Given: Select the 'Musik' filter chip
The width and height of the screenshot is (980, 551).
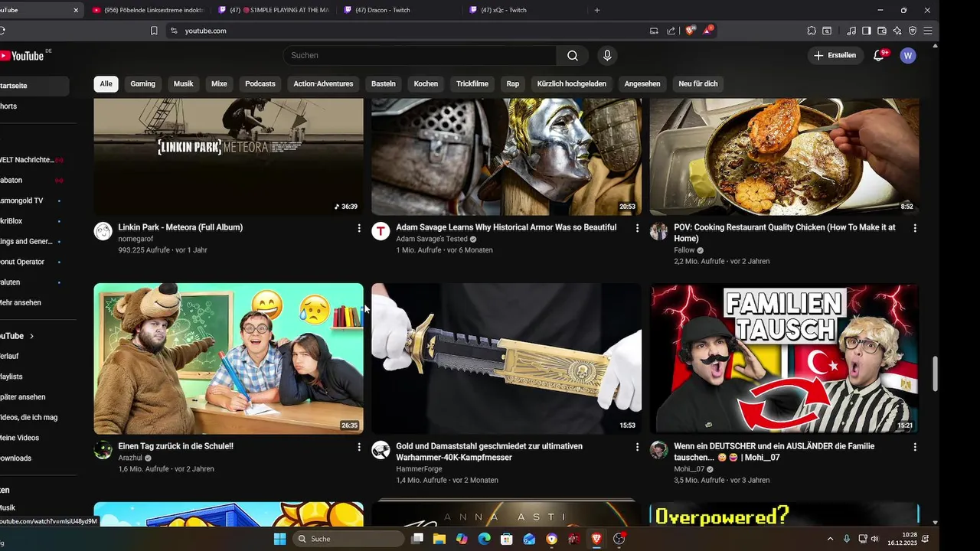Looking at the screenshot, I should coord(183,83).
